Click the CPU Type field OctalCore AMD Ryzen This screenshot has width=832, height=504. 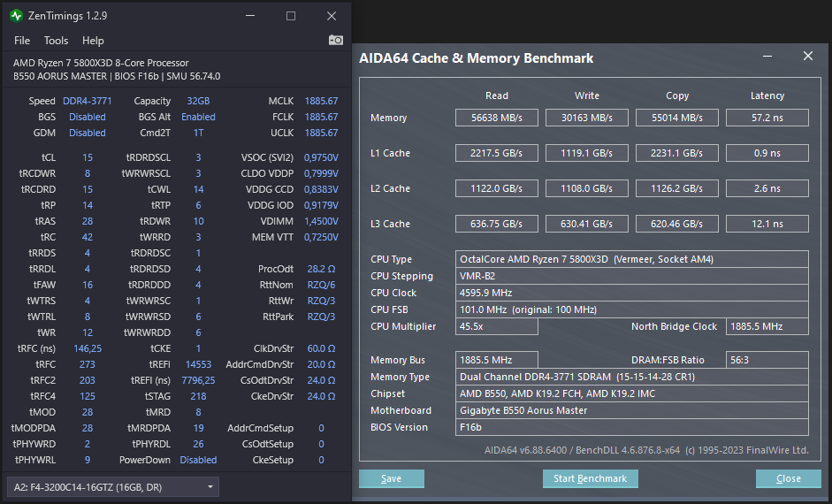[x=632, y=259]
